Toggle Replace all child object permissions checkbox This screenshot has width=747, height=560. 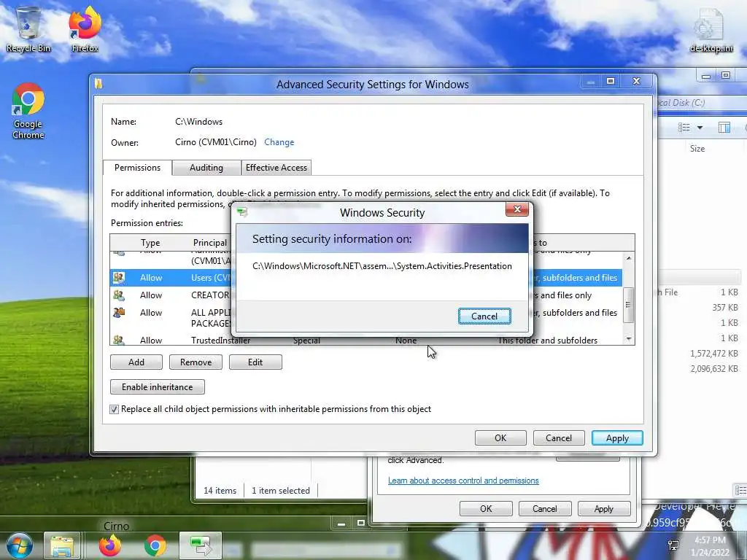[115, 409]
